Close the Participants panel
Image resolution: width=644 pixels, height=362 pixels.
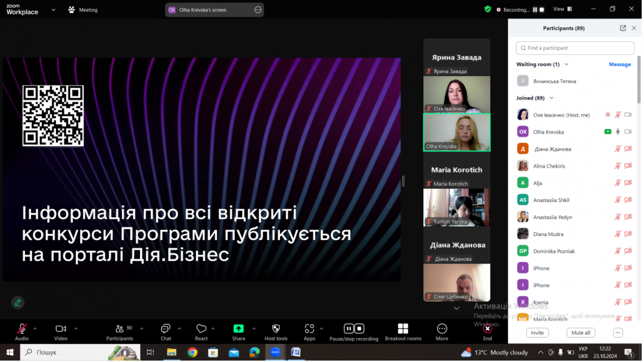pyautogui.click(x=634, y=28)
